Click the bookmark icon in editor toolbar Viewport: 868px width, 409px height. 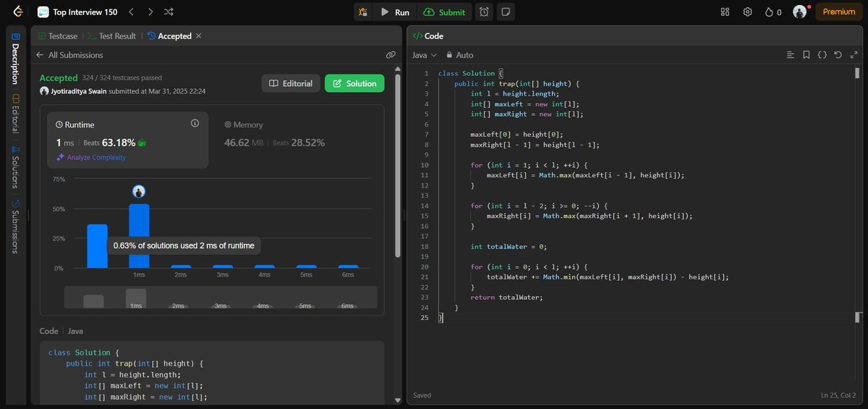click(x=807, y=55)
